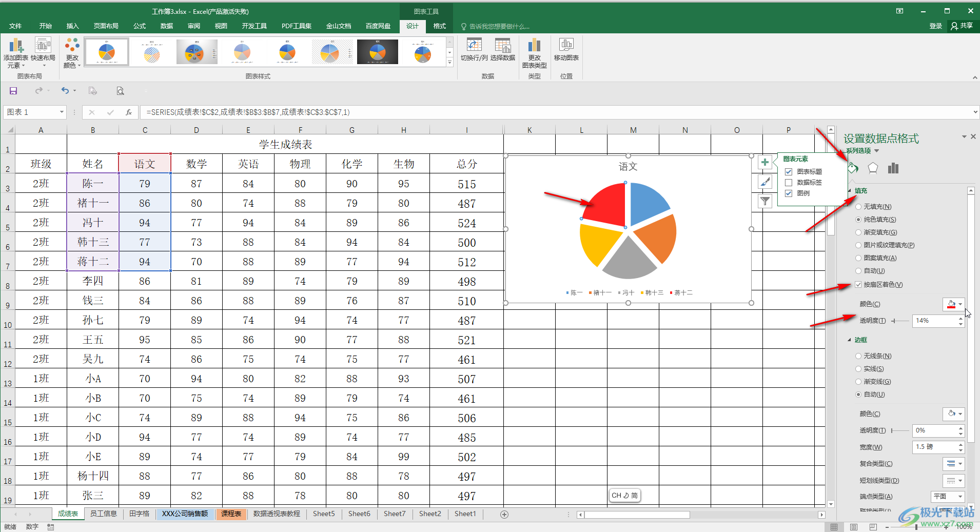
Task: Enable the Data Labels checkbox
Action: (x=789, y=183)
